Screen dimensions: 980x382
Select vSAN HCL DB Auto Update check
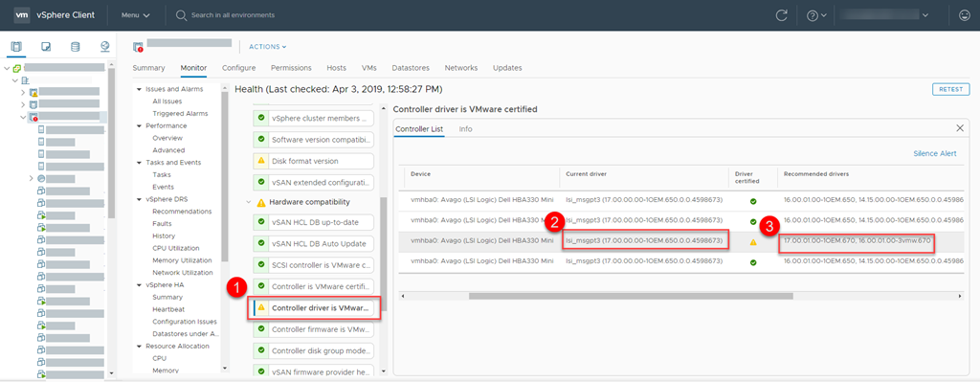click(313, 243)
